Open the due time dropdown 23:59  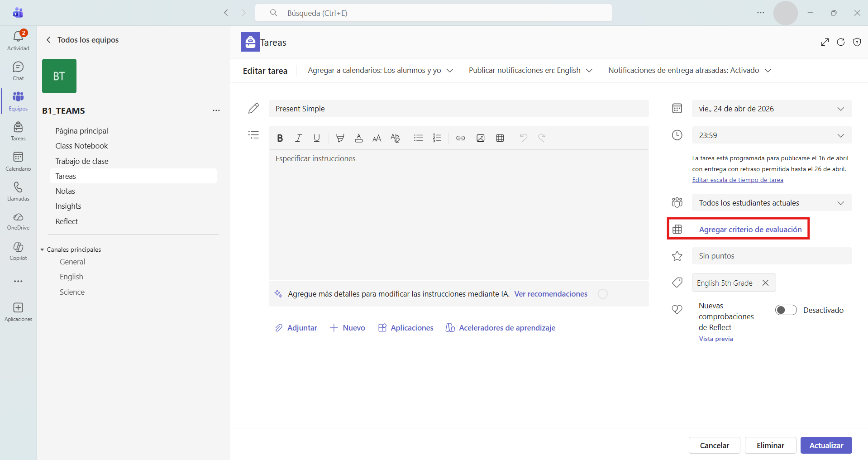click(x=772, y=135)
